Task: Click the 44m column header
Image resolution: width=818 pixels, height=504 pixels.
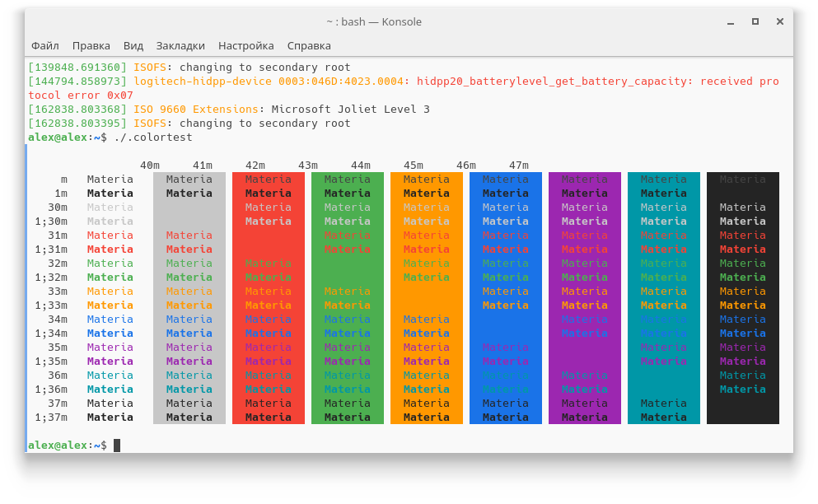Action: tap(361, 166)
